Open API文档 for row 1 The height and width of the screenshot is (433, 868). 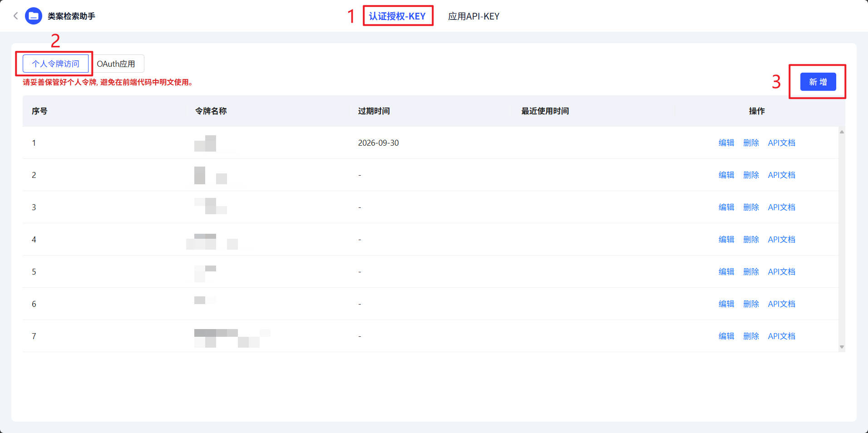(x=782, y=143)
